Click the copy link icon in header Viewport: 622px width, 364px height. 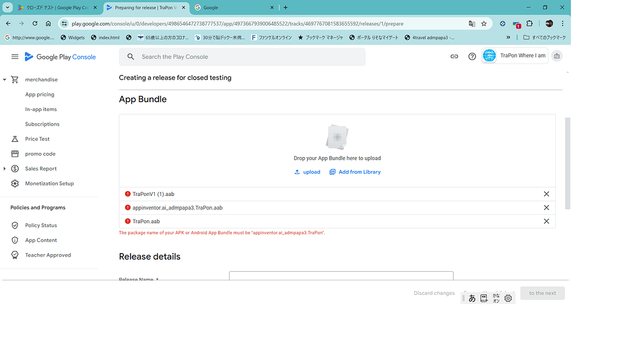pos(454,56)
